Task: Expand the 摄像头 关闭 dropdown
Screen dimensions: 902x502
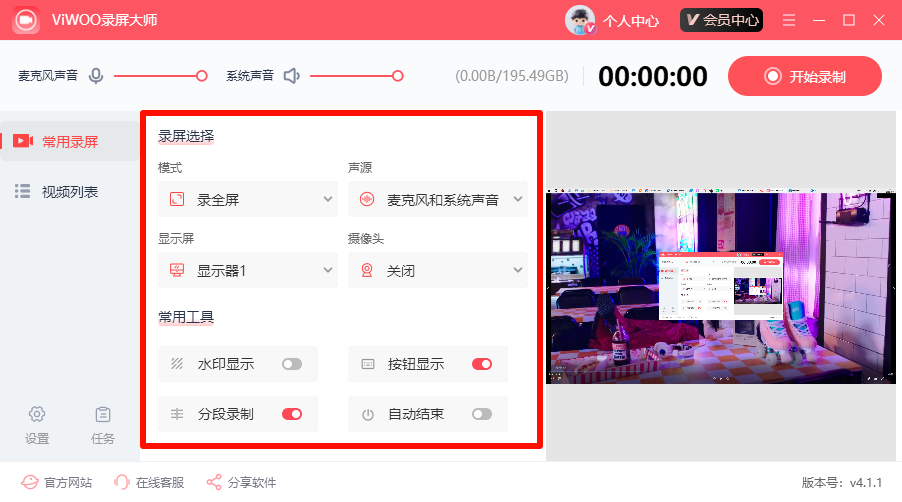Action: 438,270
